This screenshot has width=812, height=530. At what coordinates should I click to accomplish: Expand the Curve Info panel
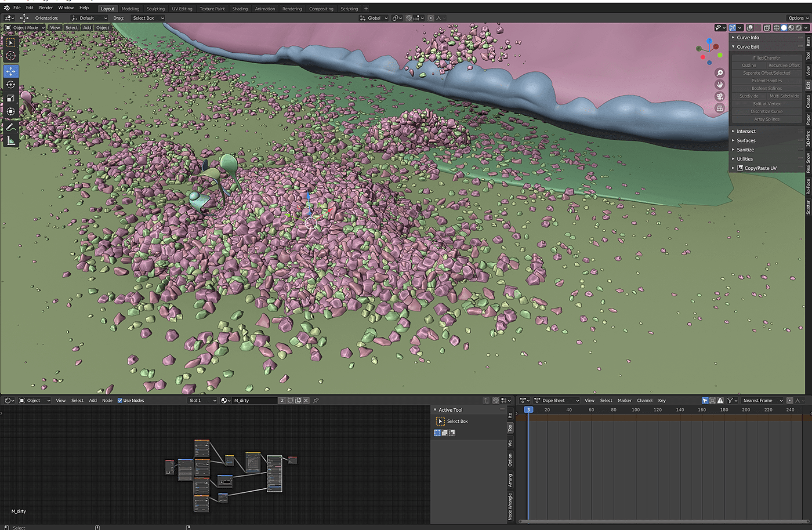click(x=748, y=38)
